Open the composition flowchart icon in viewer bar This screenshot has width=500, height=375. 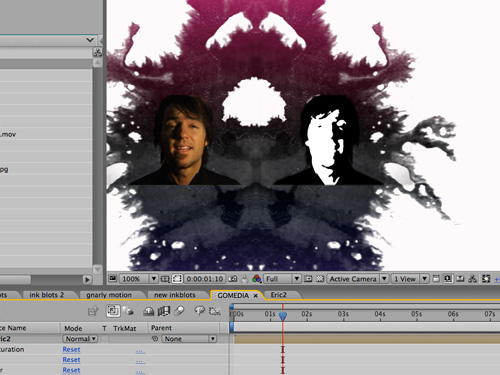472,279
